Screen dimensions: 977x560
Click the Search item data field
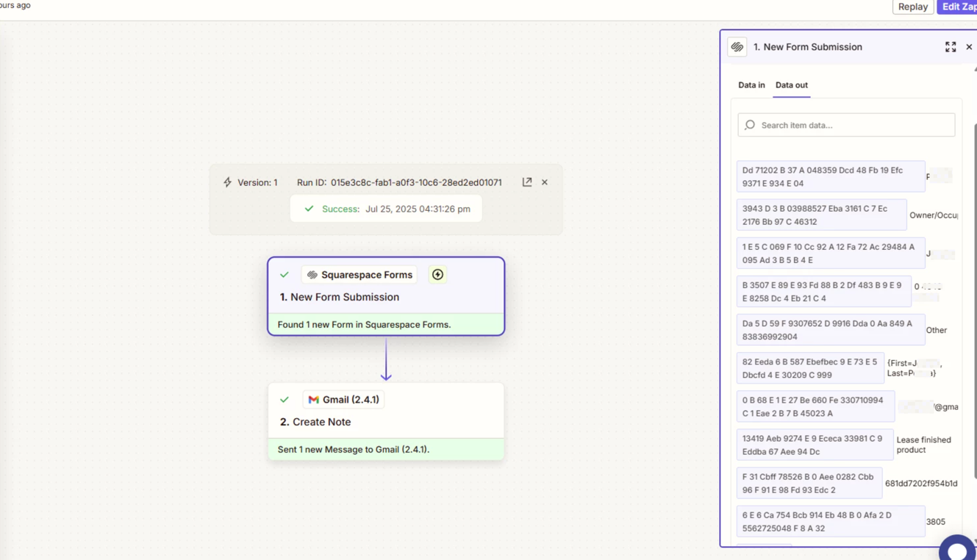click(x=853, y=125)
